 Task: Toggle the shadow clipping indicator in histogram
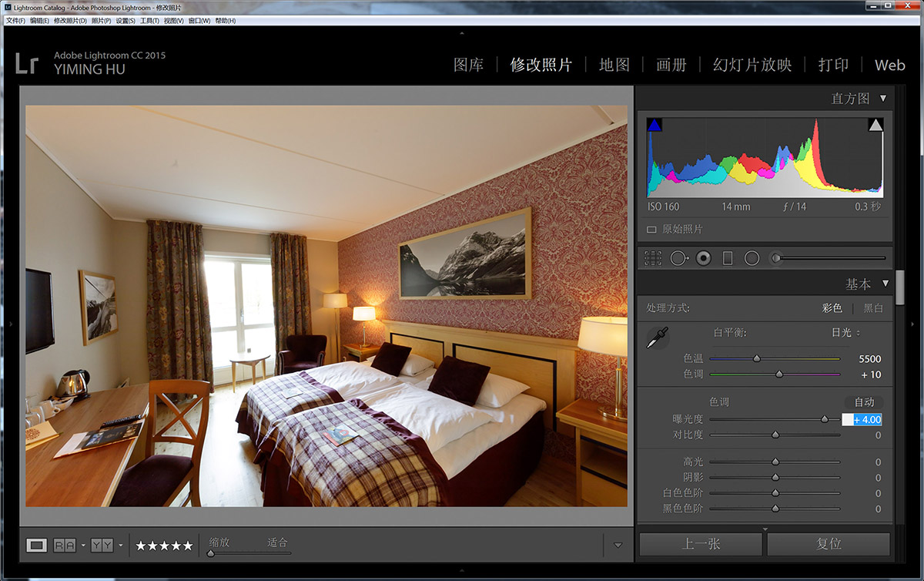click(654, 126)
